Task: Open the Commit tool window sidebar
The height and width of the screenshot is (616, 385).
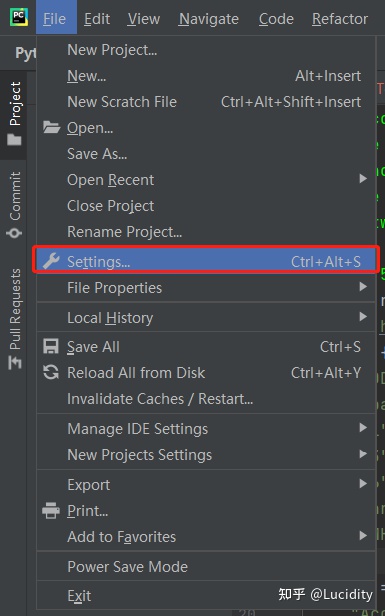Action: [14, 205]
